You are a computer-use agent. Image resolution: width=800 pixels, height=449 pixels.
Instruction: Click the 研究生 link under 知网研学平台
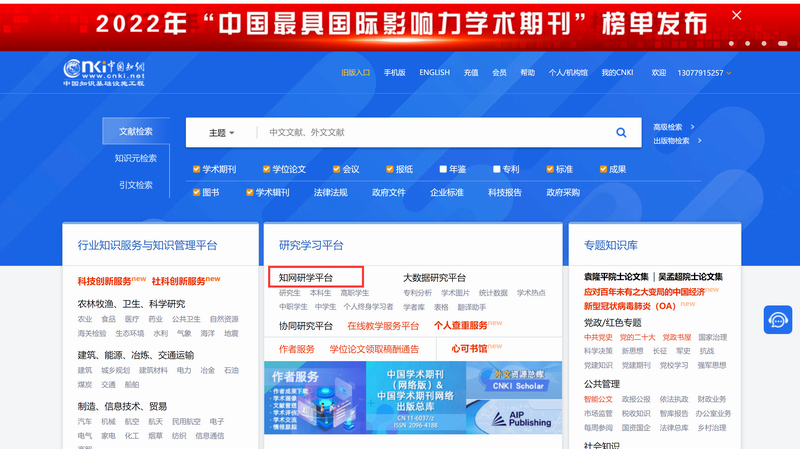pyautogui.click(x=289, y=293)
